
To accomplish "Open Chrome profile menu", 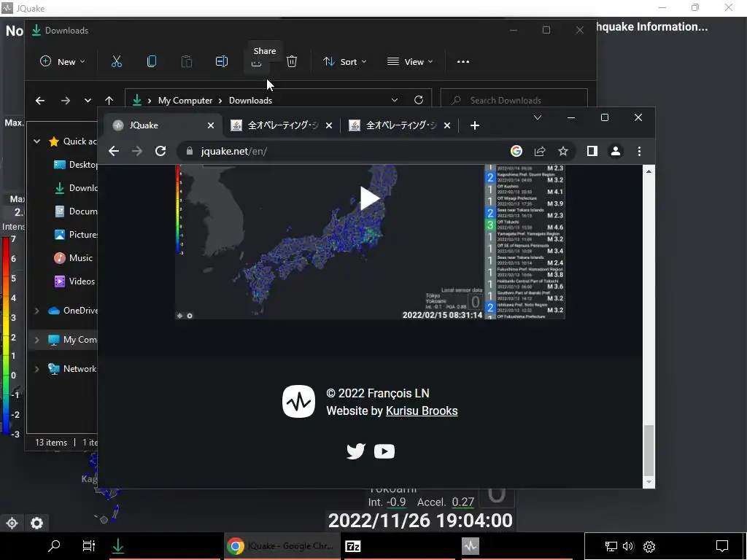I will [x=616, y=151].
